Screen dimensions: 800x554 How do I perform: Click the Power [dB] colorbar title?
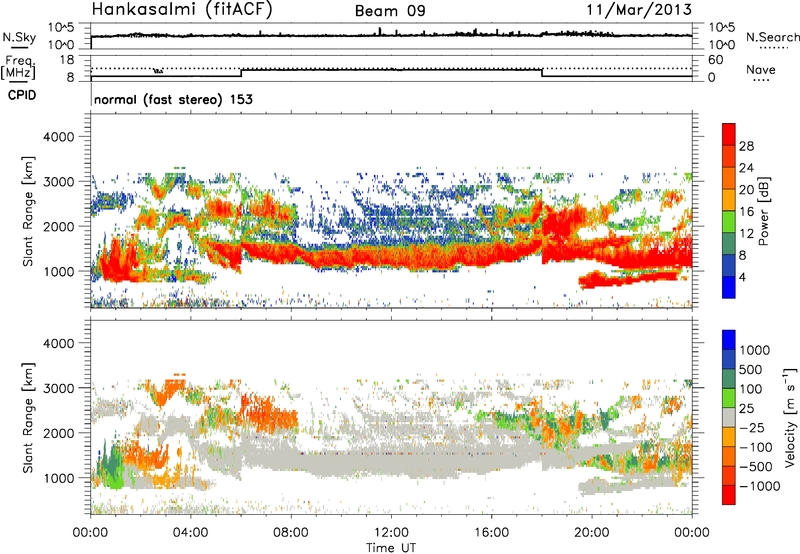(763, 211)
